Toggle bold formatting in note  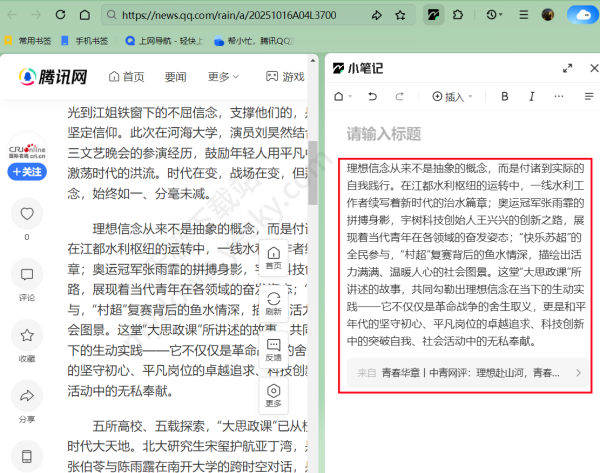504,96
